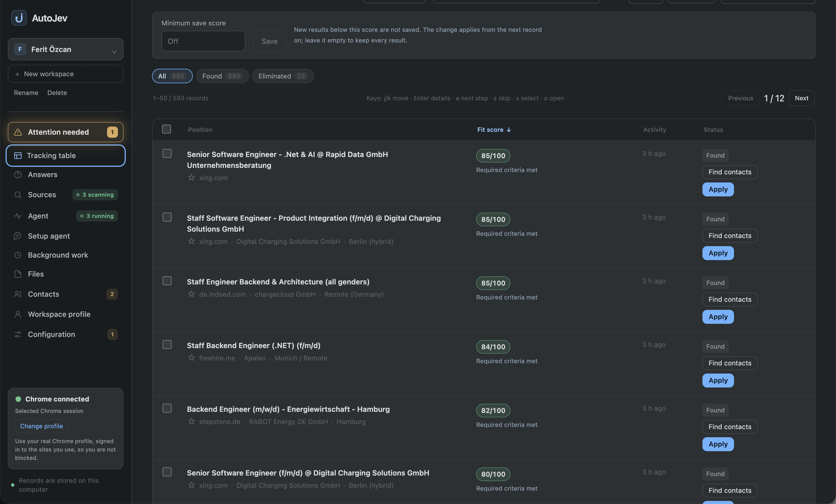
Task: Open the Senior Software Engineer Digital Charging Solutions title
Action: [x=308, y=473]
